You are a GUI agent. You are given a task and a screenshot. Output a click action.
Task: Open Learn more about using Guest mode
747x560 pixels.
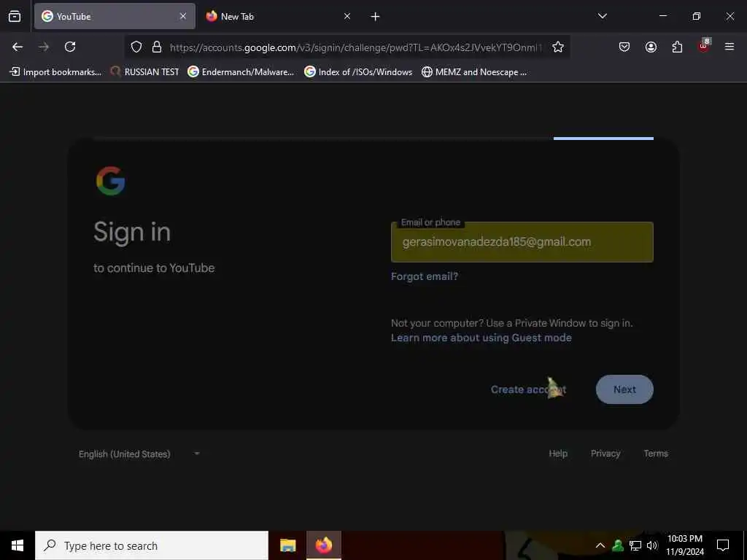[481, 338]
